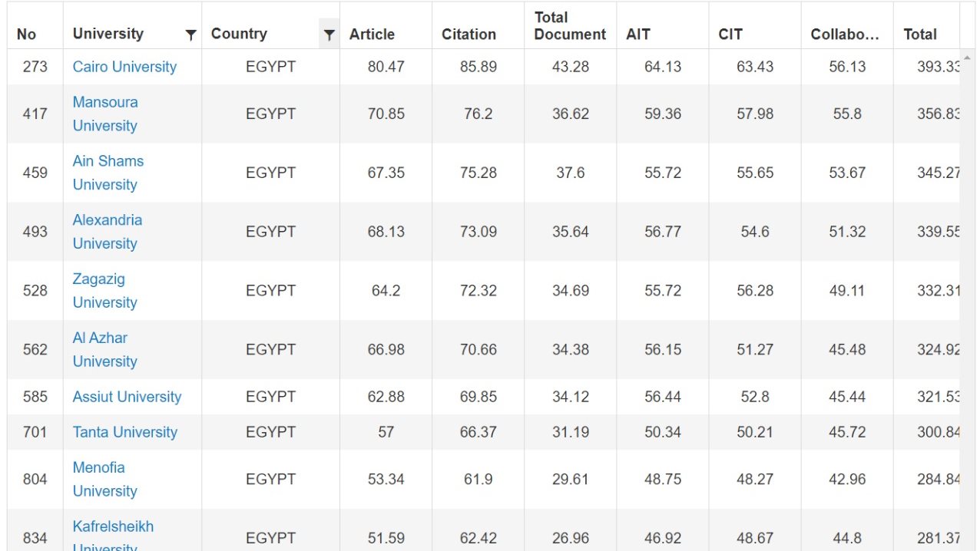Screen dimensions: 980x551
Task: Open the Alexandria University link
Action: point(108,232)
